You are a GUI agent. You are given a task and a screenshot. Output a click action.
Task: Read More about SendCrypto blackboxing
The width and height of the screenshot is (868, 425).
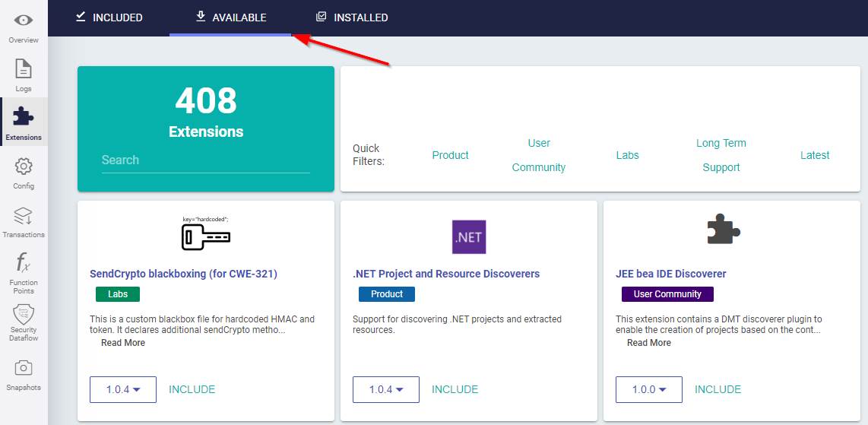coord(123,343)
